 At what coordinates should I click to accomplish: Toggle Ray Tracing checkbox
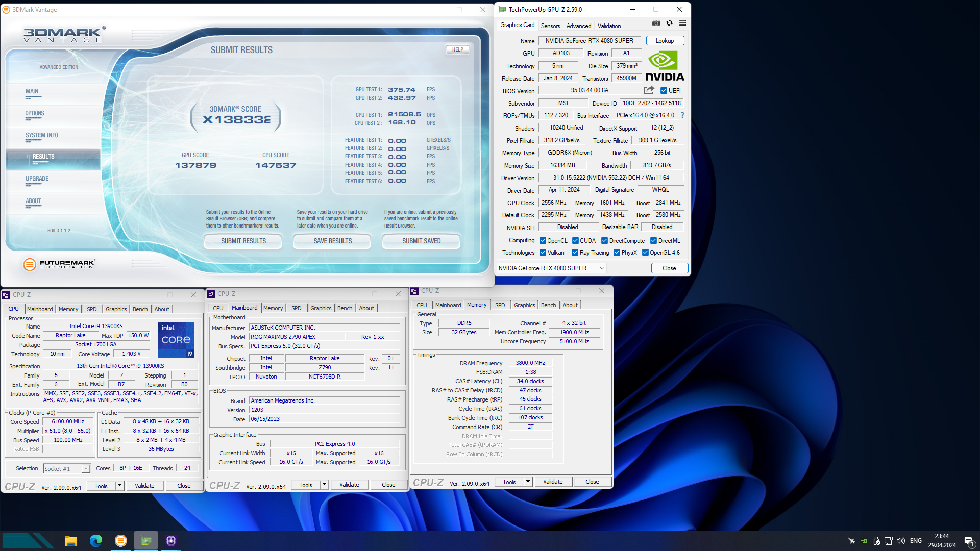coord(575,253)
